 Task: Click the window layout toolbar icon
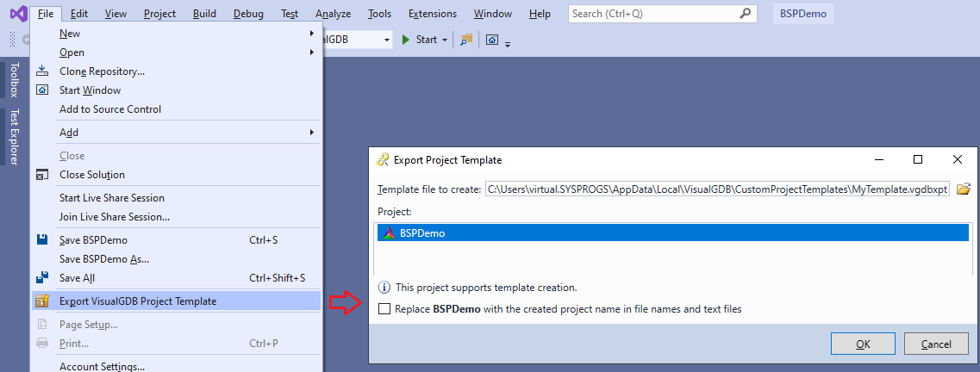pos(492,40)
